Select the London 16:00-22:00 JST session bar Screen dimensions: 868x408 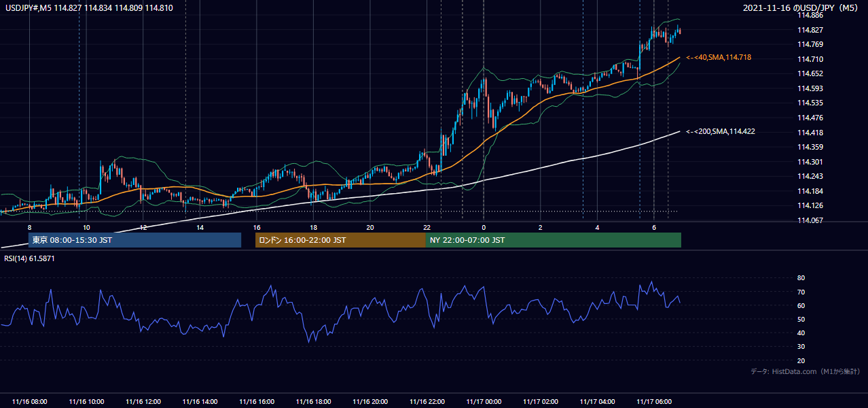(x=340, y=240)
